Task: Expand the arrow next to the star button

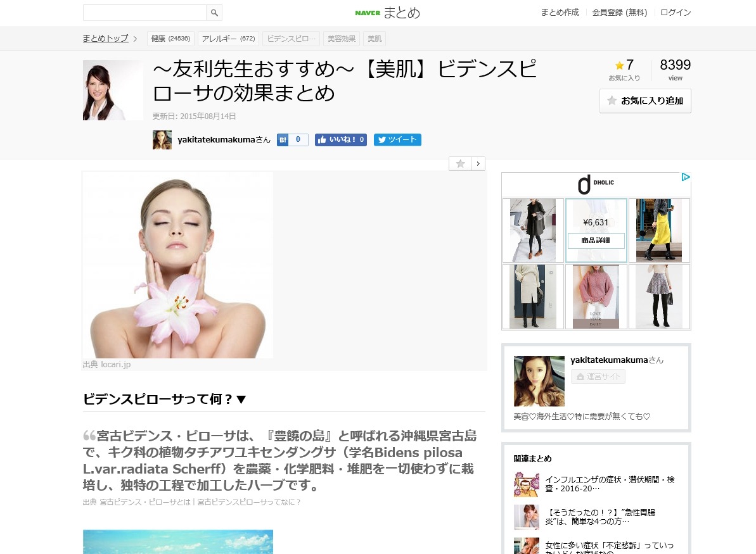Action: point(478,164)
